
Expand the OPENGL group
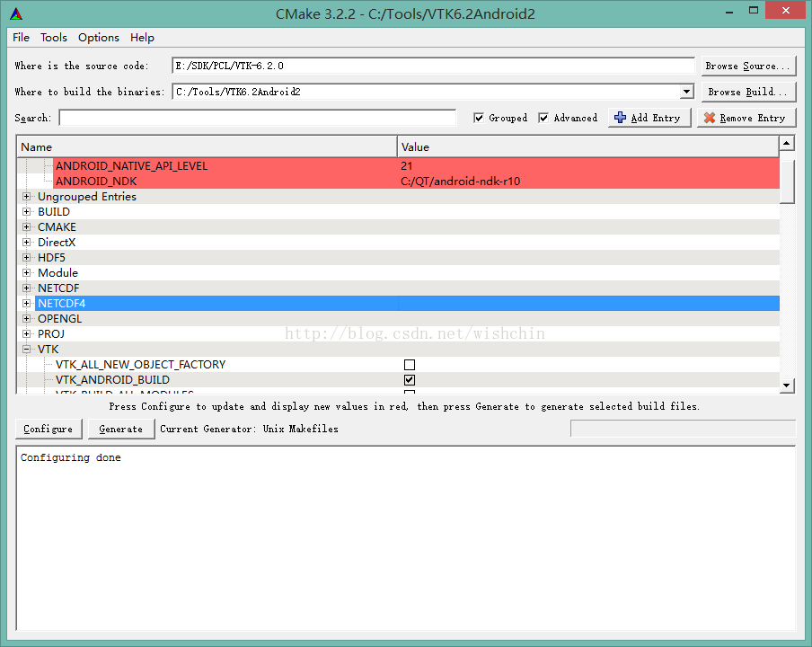coord(26,319)
